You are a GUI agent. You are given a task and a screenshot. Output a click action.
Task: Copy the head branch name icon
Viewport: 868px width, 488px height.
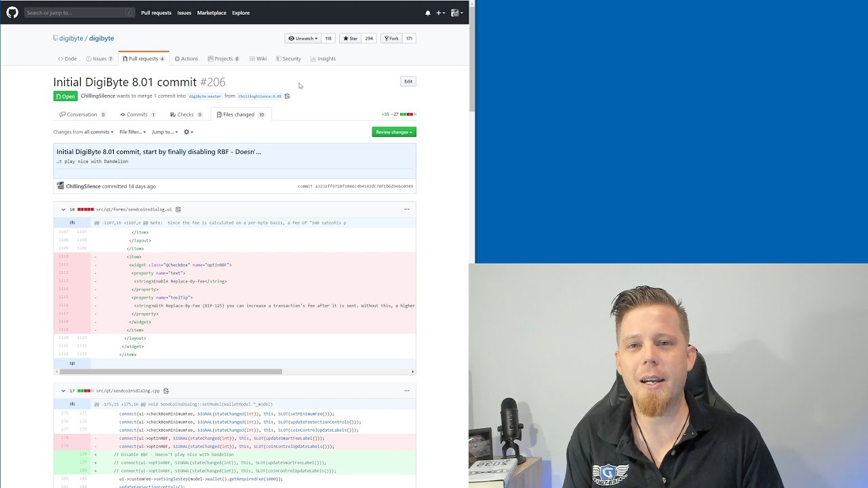287,96
